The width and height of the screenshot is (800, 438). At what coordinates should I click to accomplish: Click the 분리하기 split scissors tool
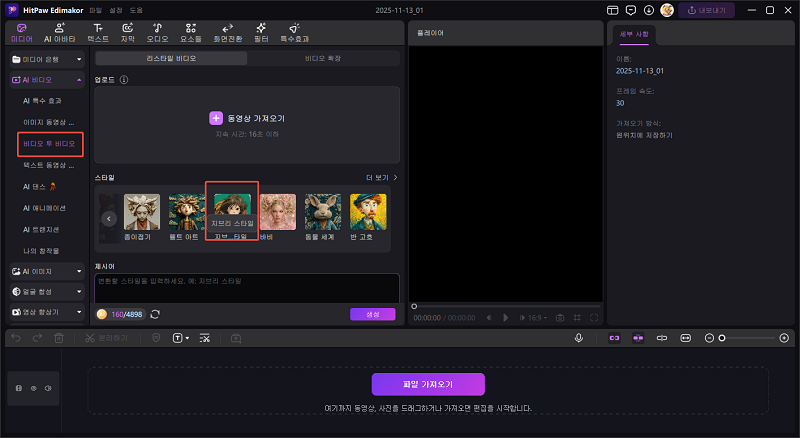pyautogui.click(x=106, y=338)
